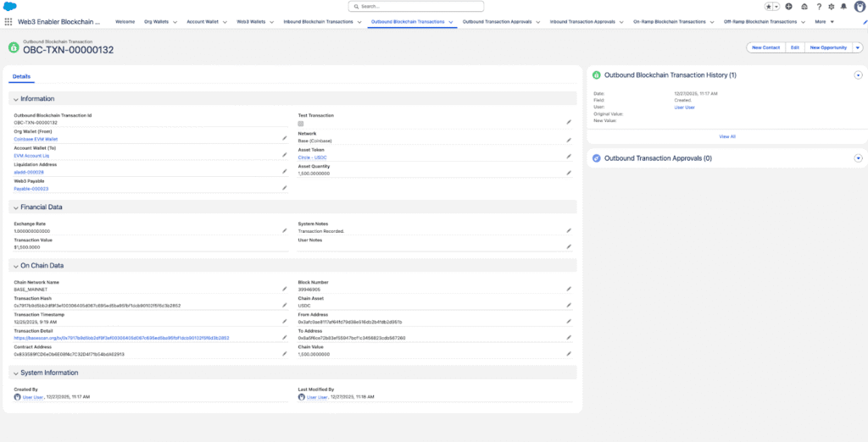868x442 pixels.
Task: Open the Coinbase EVM Wallet link
Action: coord(36,140)
